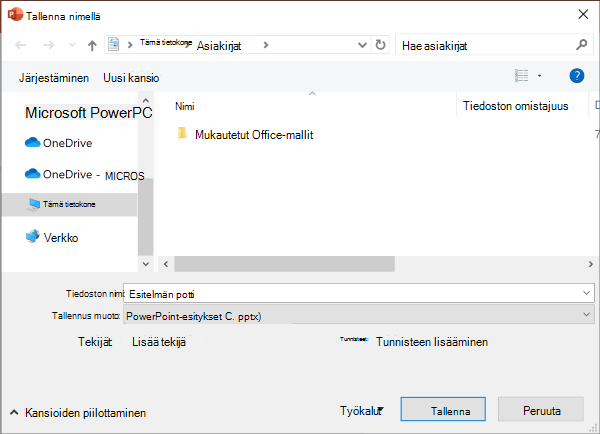Refresh the Asiakirjat folder view
The width and height of the screenshot is (600, 434).
tap(380, 45)
